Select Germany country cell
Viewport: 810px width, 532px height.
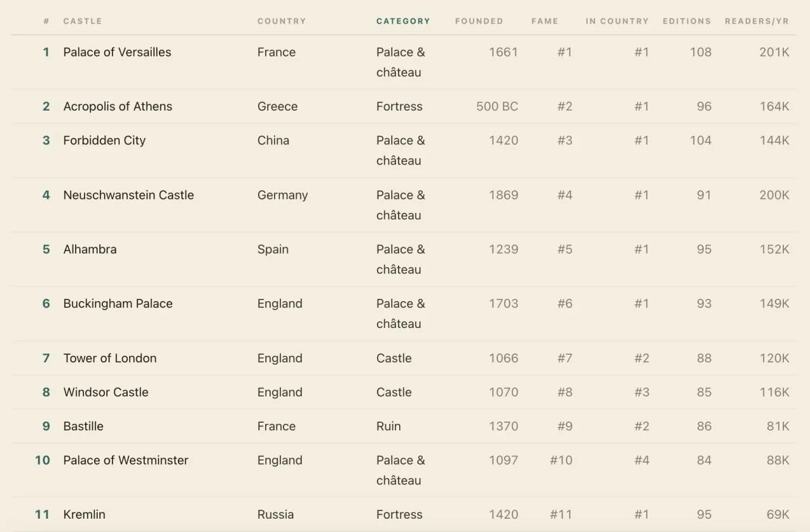tap(282, 195)
